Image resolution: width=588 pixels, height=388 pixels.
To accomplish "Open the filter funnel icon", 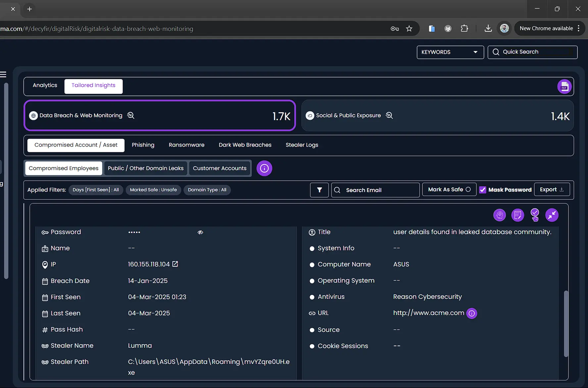I will tap(319, 190).
